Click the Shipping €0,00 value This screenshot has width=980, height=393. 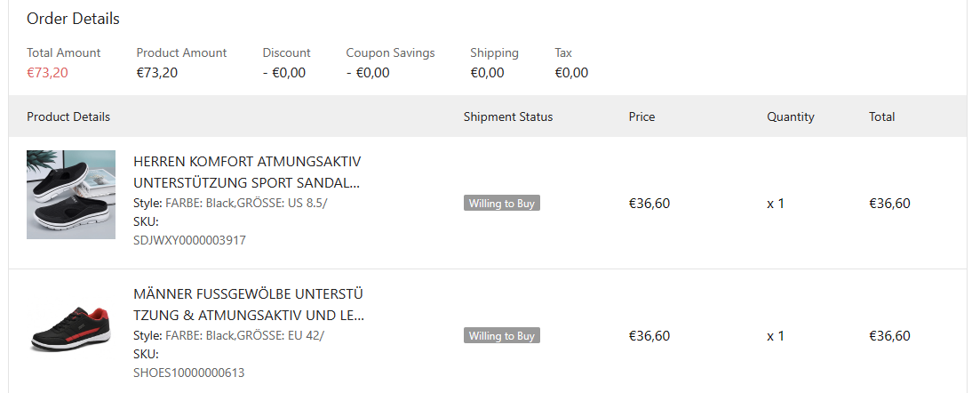[487, 73]
